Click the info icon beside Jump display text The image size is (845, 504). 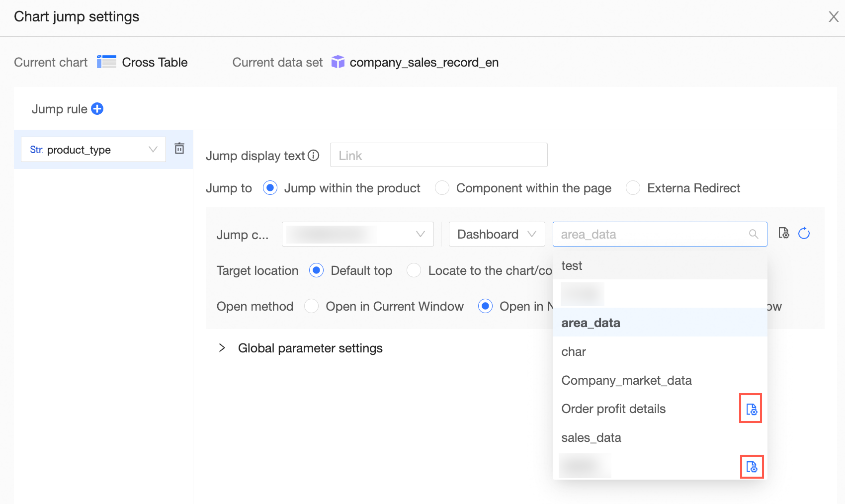pos(313,156)
